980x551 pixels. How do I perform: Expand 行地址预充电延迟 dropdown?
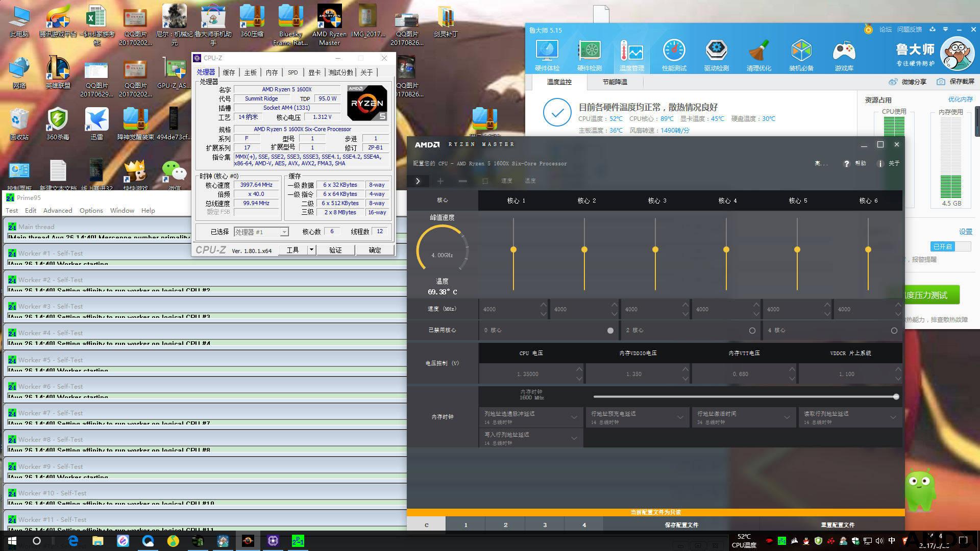click(x=680, y=417)
